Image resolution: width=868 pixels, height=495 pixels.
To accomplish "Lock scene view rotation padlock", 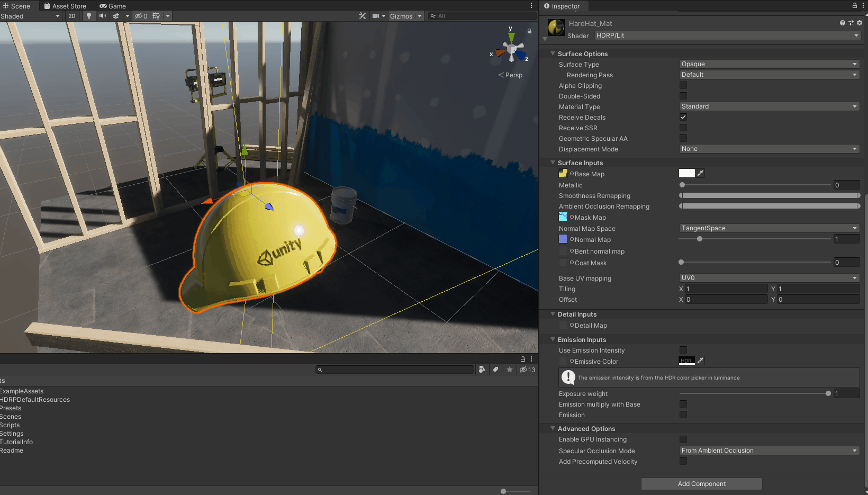I will pos(529,31).
